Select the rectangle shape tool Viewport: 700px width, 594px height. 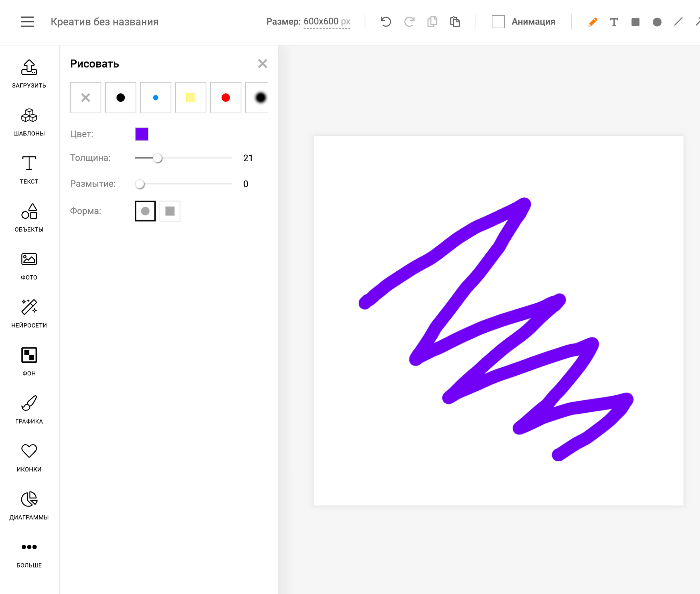(635, 22)
